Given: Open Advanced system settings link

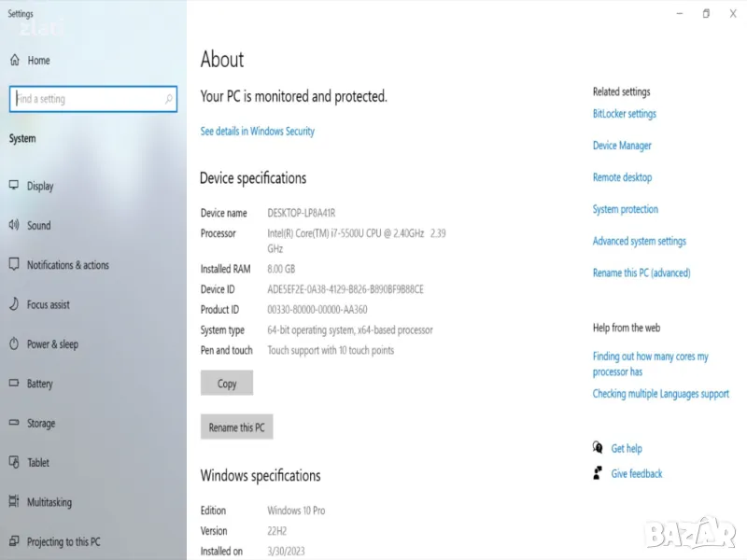Looking at the screenshot, I should [x=639, y=241].
